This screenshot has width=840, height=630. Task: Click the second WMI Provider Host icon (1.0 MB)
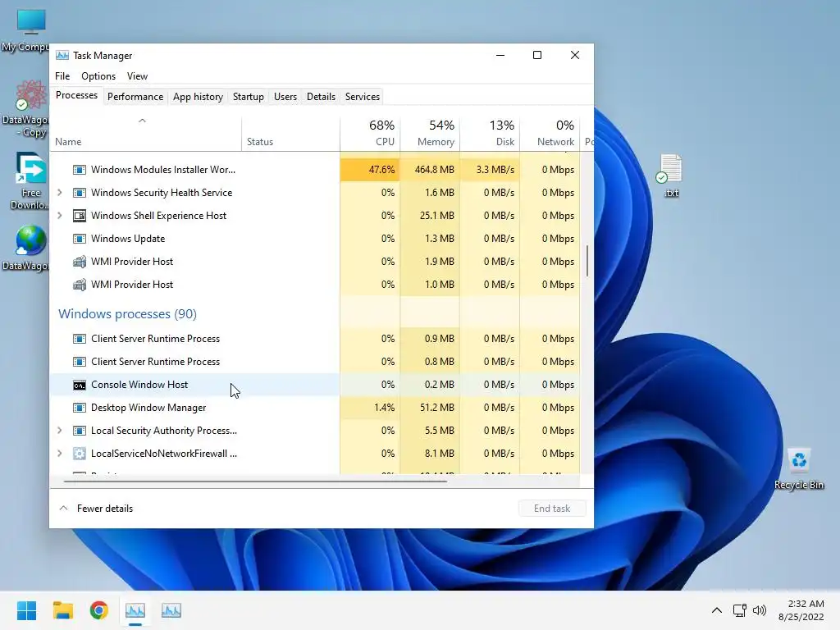pyautogui.click(x=80, y=285)
